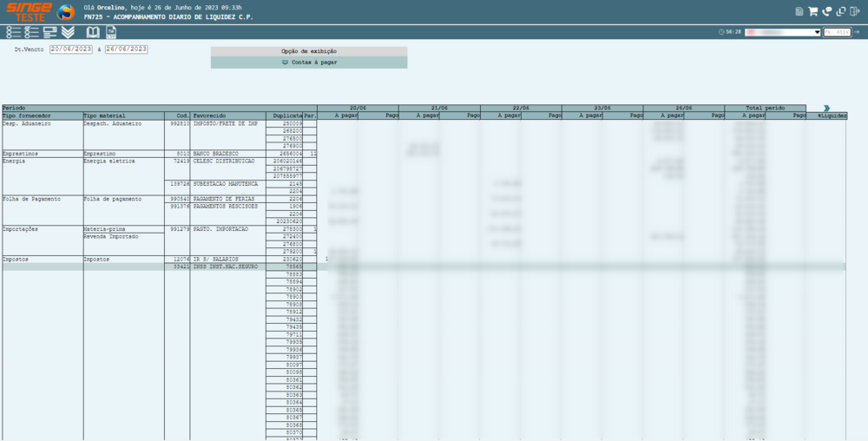The image size is (868, 441).
Task: Click supplier code 992810
Action: click(x=177, y=123)
